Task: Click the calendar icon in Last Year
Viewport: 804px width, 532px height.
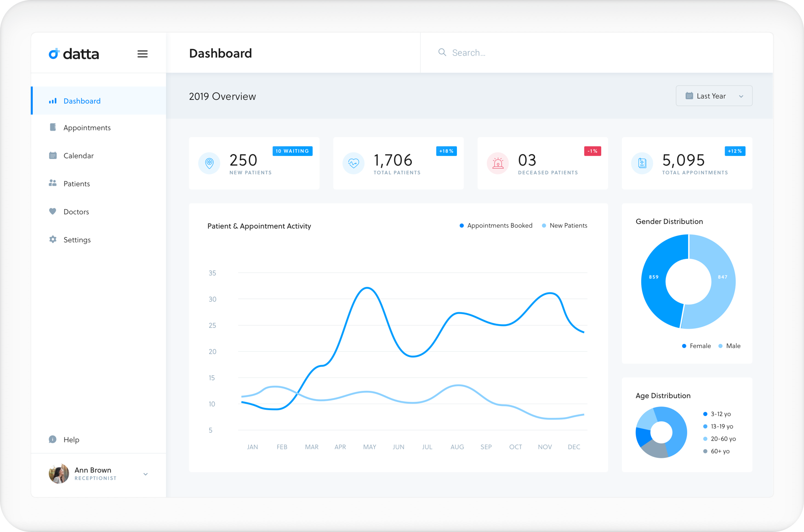Action: tap(689, 96)
